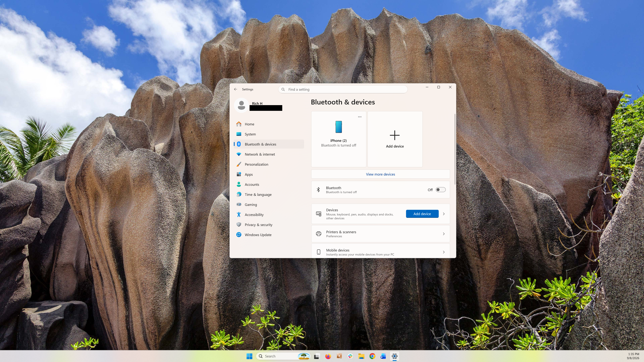Click the Gaming controller icon
This screenshot has height=362, width=644.
pos(239,205)
